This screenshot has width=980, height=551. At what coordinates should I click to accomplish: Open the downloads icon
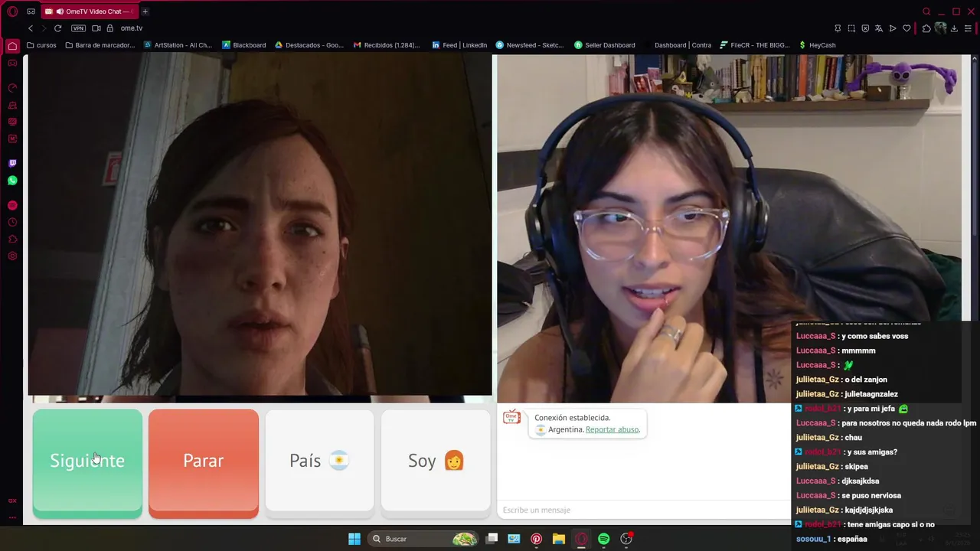tap(955, 28)
